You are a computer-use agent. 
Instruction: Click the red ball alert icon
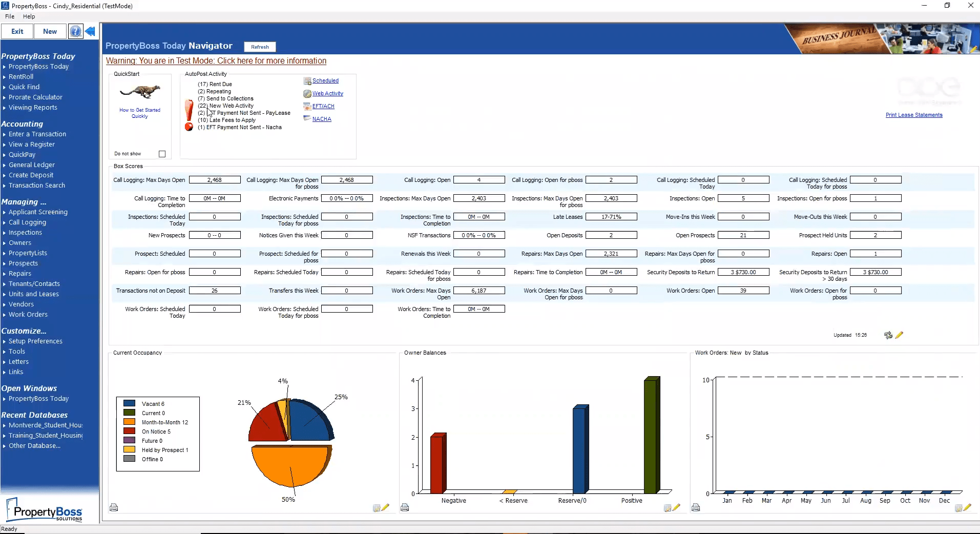coord(189,127)
